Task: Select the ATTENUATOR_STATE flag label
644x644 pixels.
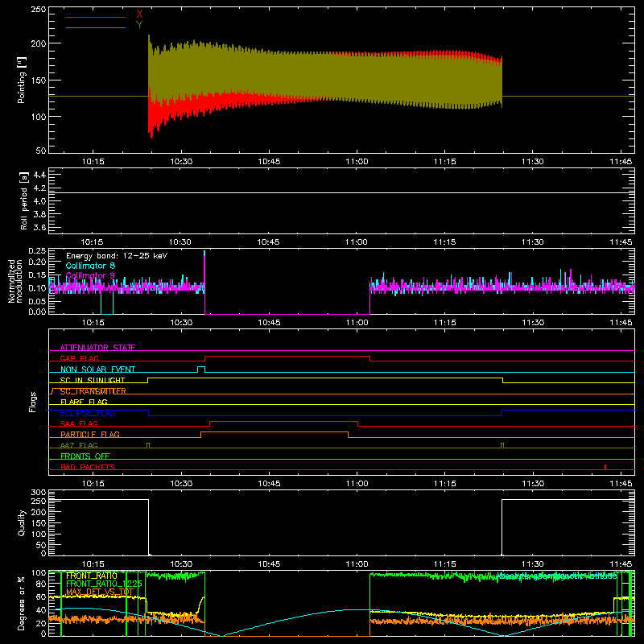Action: tap(97, 348)
